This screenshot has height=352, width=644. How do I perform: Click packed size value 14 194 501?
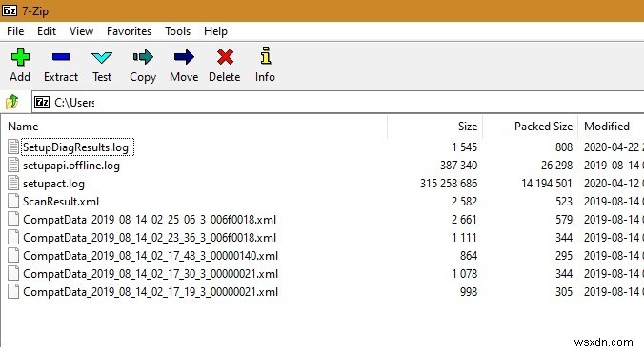pos(547,184)
